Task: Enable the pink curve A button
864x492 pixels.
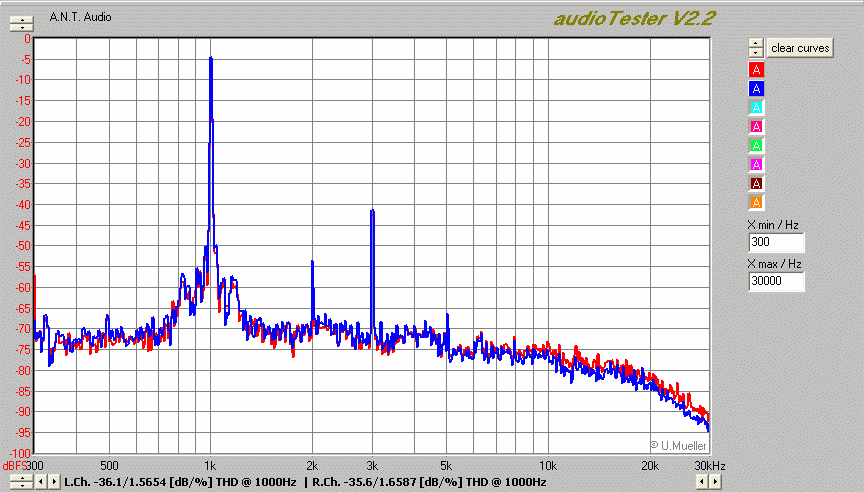Action: [756, 126]
